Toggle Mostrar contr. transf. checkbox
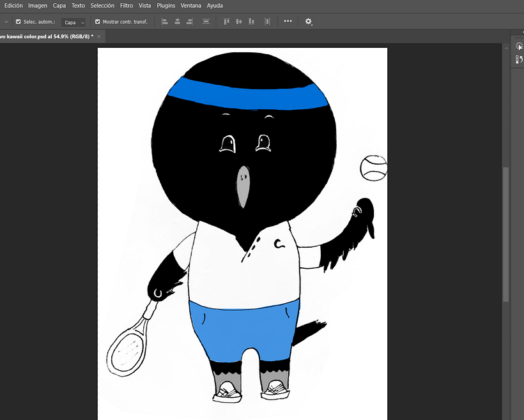This screenshot has height=420, width=524. click(98, 22)
